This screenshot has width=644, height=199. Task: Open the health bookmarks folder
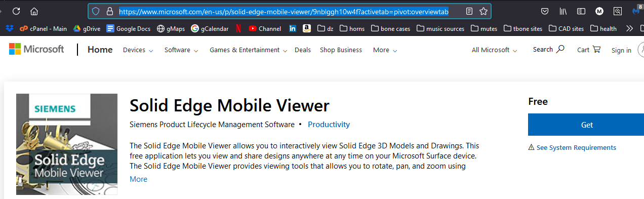point(603,29)
